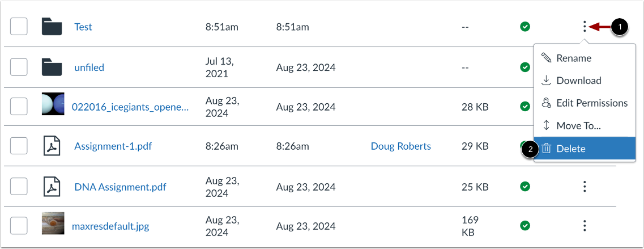This screenshot has width=644, height=249.
Task: Click the unfiled folder icon
Action: point(52,67)
